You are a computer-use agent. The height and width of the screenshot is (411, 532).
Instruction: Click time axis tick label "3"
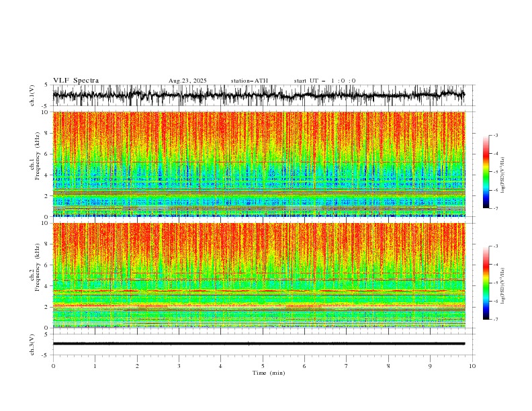[x=179, y=366]
